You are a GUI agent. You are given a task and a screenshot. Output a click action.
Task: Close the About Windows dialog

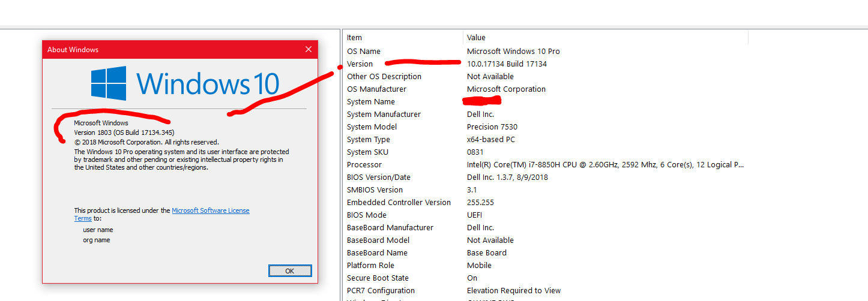pos(309,50)
